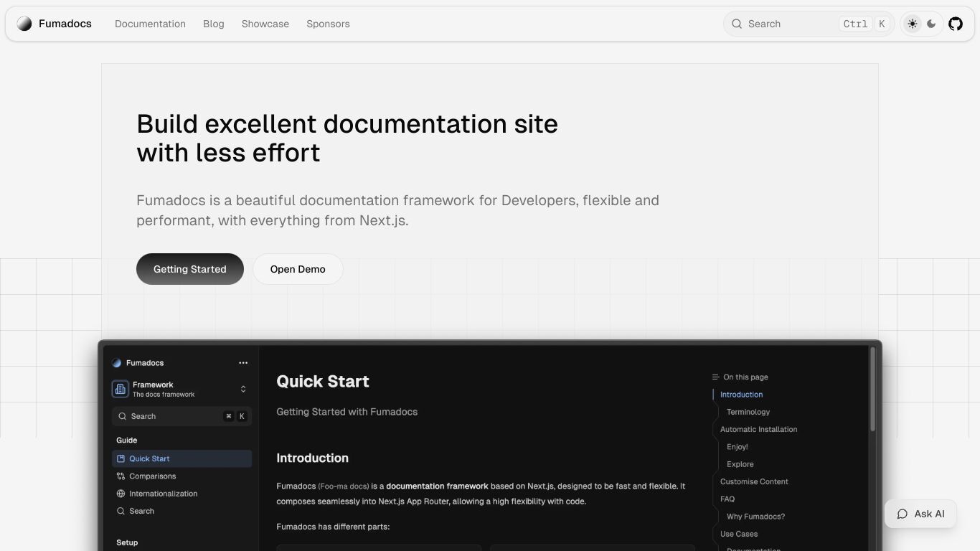Jump to FAQ in table of contents
The image size is (980, 551).
click(727, 499)
